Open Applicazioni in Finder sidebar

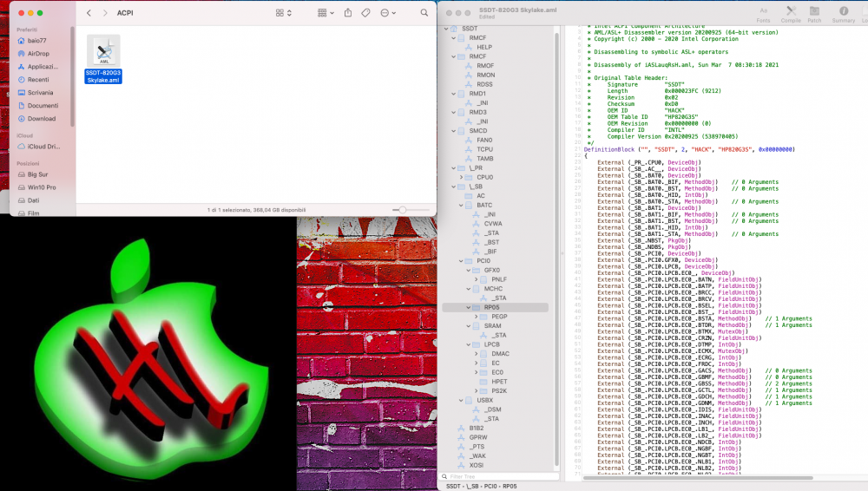coord(43,67)
